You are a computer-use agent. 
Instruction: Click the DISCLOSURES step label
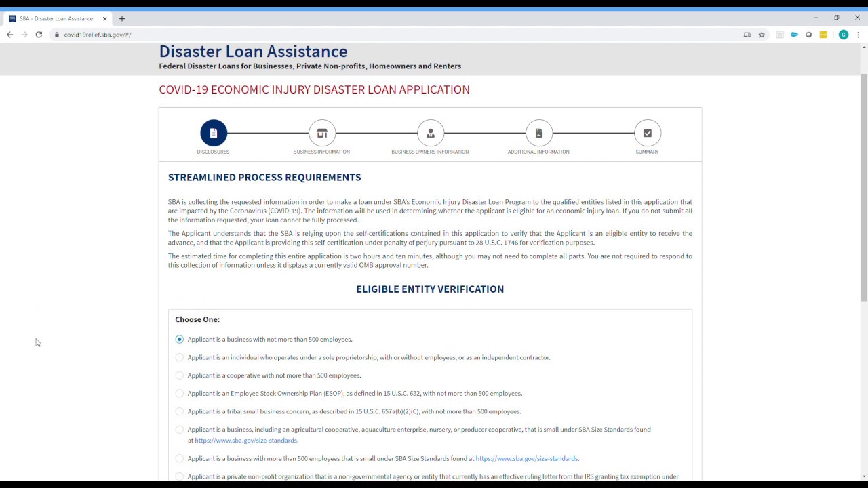pos(213,152)
